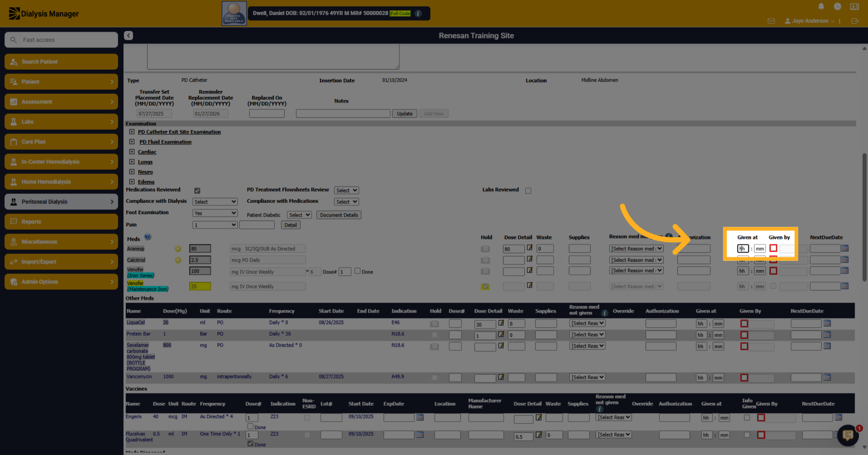Open the notifications bell icon
This screenshot has height=455, width=868.
click(x=821, y=7)
